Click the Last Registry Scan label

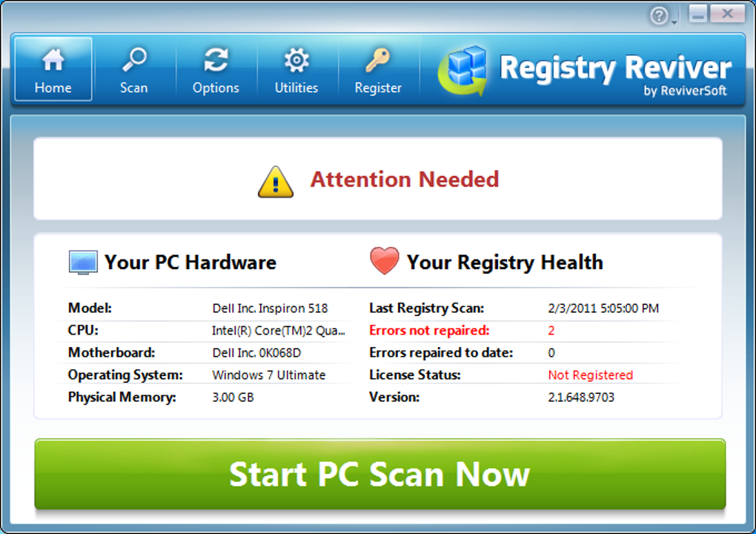click(427, 309)
